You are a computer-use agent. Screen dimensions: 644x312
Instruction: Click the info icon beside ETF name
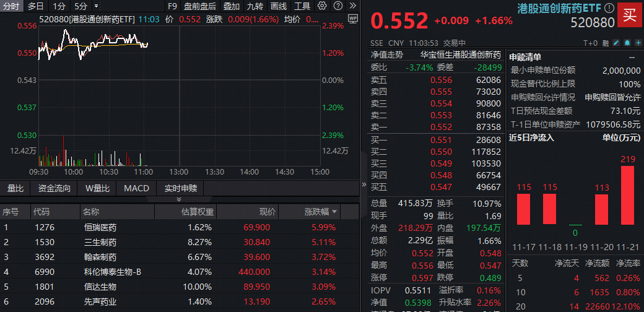(x=609, y=9)
